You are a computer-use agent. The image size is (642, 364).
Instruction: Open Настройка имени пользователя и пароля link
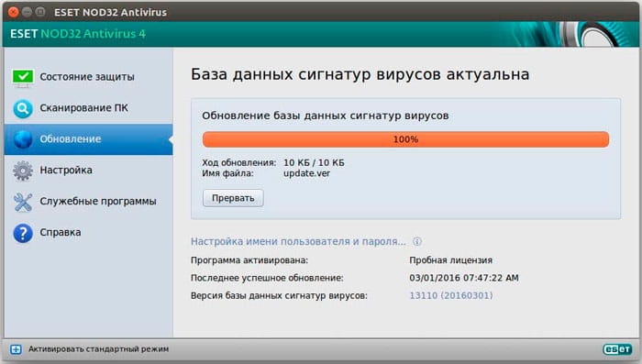(x=298, y=241)
